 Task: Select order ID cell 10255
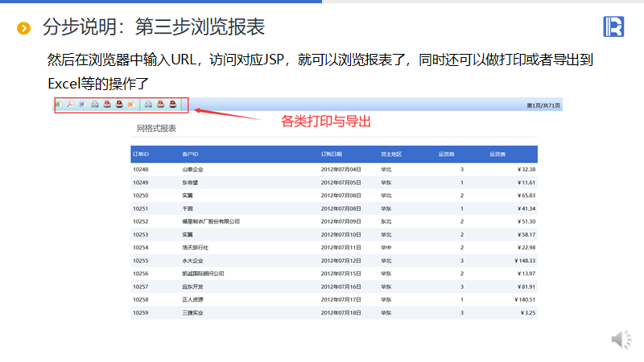140,261
